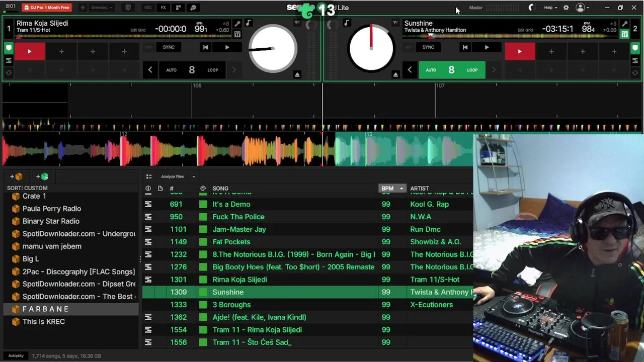Open the Analyze Files dropdown arrow
The height and width of the screenshot is (362, 644).
tap(194, 176)
